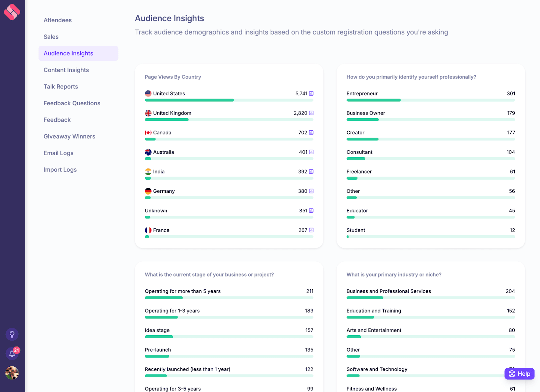Click the business stage question title

pos(209,275)
